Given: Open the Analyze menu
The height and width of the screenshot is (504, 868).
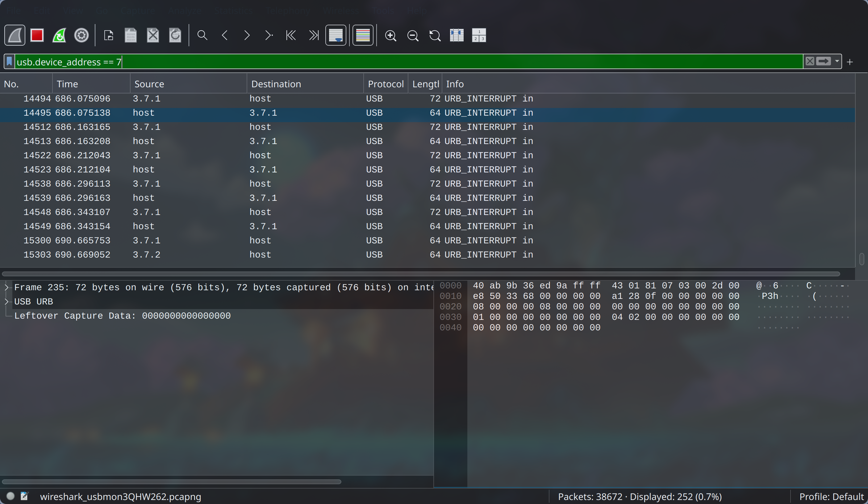Looking at the screenshot, I should (184, 10).
